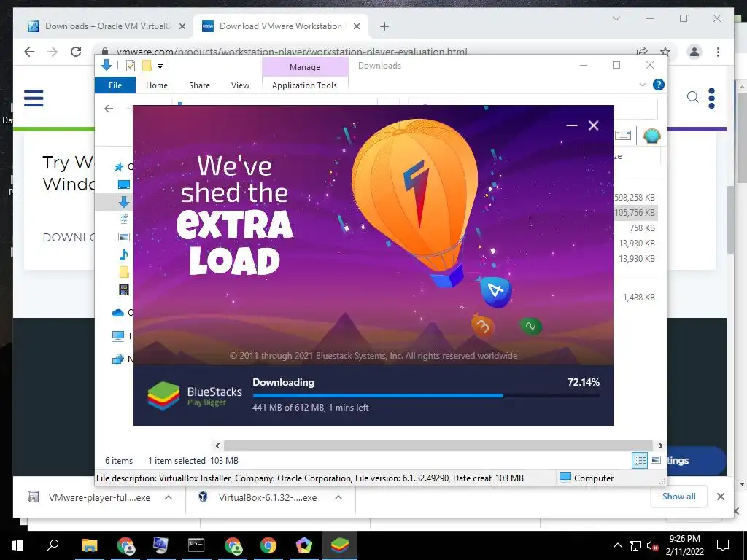Click the envelope icon beside the seashell
Image resolution: width=747 pixels, height=560 pixels.
pyautogui.click(x=623, y=136)
